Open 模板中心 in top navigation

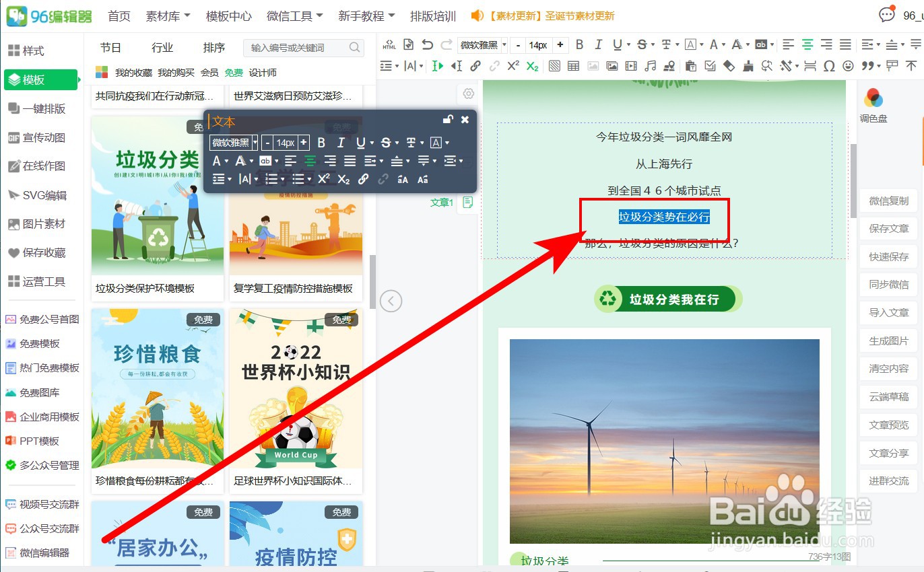pyautogui.click(x=229, y=16)
